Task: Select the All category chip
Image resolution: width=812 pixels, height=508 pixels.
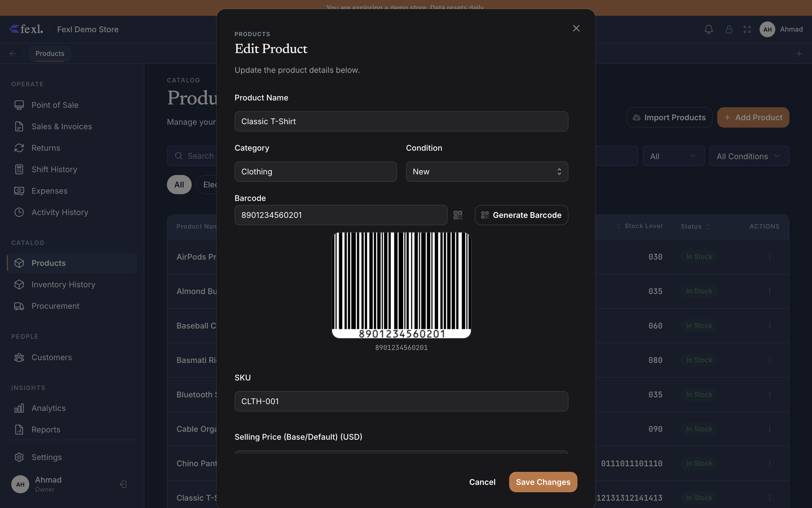Action: [179, 185]
